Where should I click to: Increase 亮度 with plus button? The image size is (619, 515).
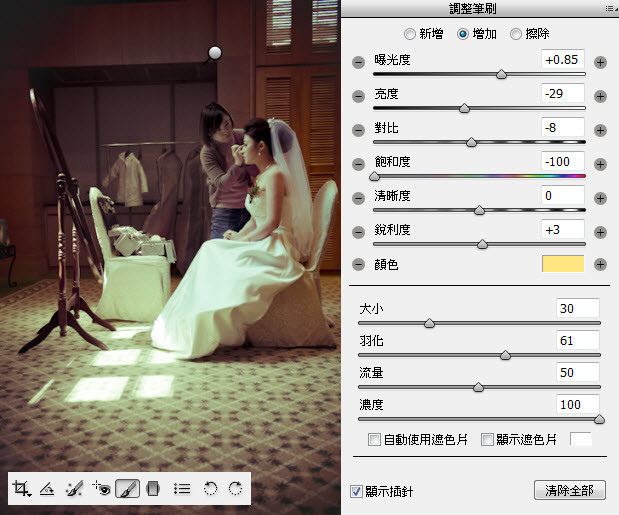click(600, 96)
